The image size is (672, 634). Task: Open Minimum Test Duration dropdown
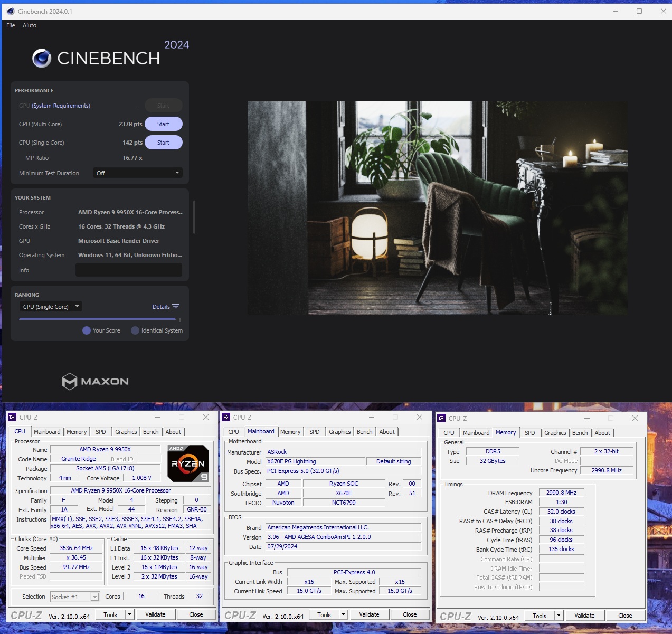coord(138,173)
